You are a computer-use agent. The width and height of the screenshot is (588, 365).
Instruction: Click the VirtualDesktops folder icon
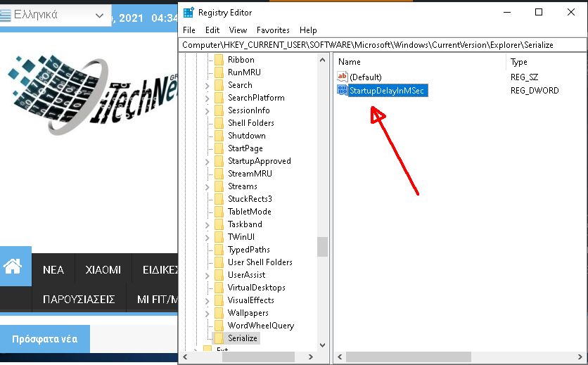(219, 288)
